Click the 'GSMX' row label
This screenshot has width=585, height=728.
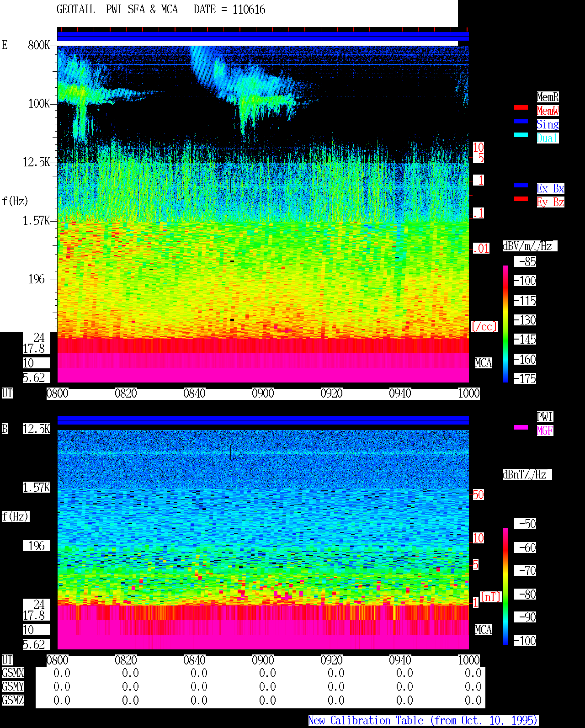13,673
